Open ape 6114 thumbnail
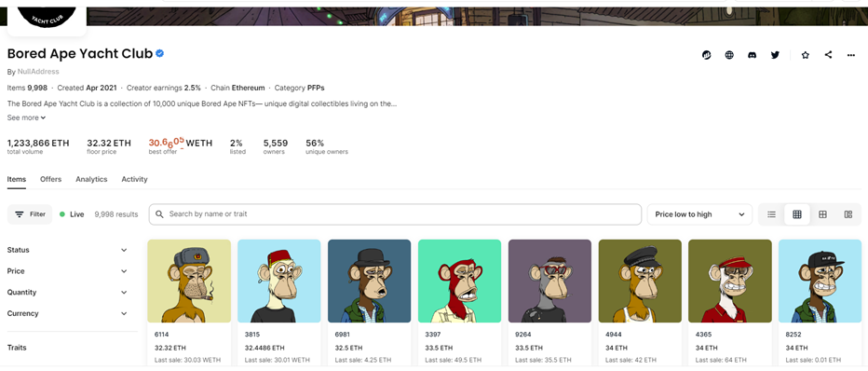This screenshot has height=371, width=868. (x=189, y=281)
